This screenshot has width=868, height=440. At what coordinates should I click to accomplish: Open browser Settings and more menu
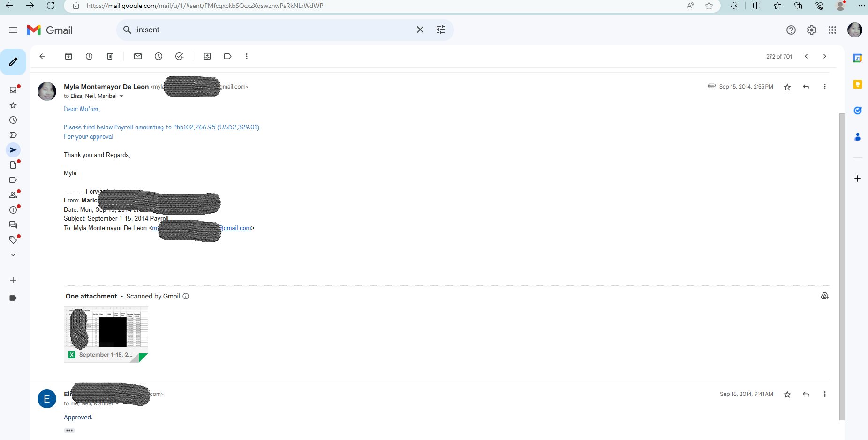click(x=861, y=6)
